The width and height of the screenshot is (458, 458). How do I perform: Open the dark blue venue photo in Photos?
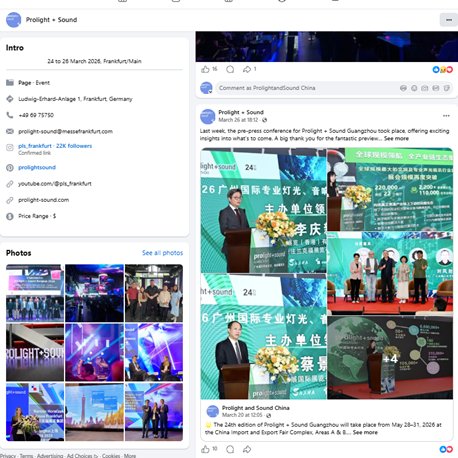(x=94, y=293)
